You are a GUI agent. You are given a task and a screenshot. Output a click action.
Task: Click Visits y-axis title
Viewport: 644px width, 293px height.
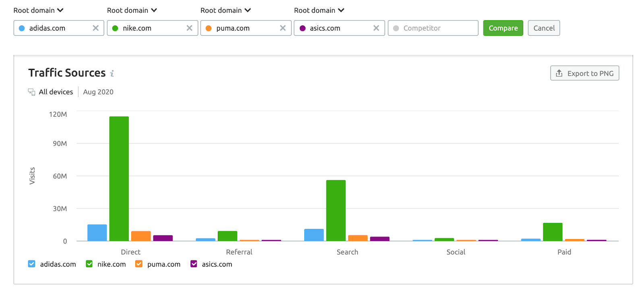pyautogui.click(x=32, y=176)
